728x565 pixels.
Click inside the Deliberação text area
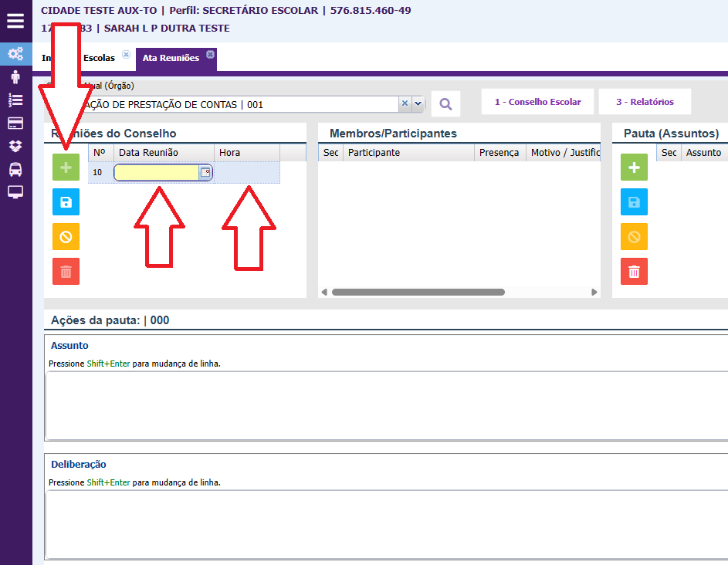tap(386, 525)
